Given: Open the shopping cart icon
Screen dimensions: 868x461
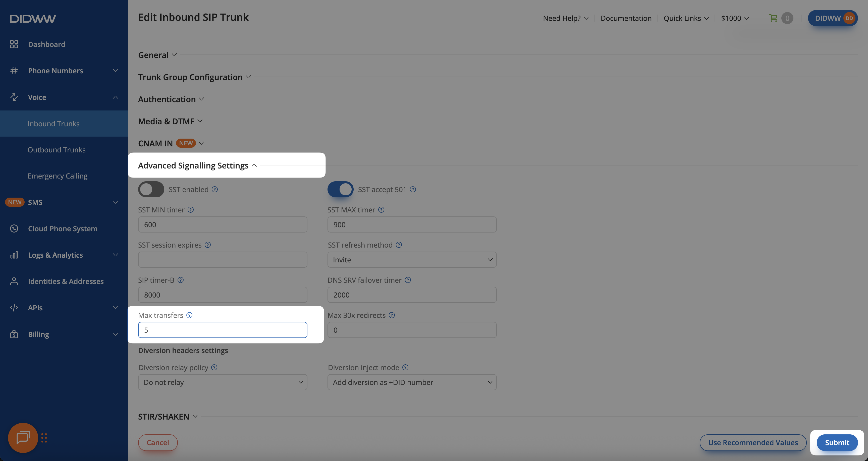Looking at the screenshot, I should point(773,18).
